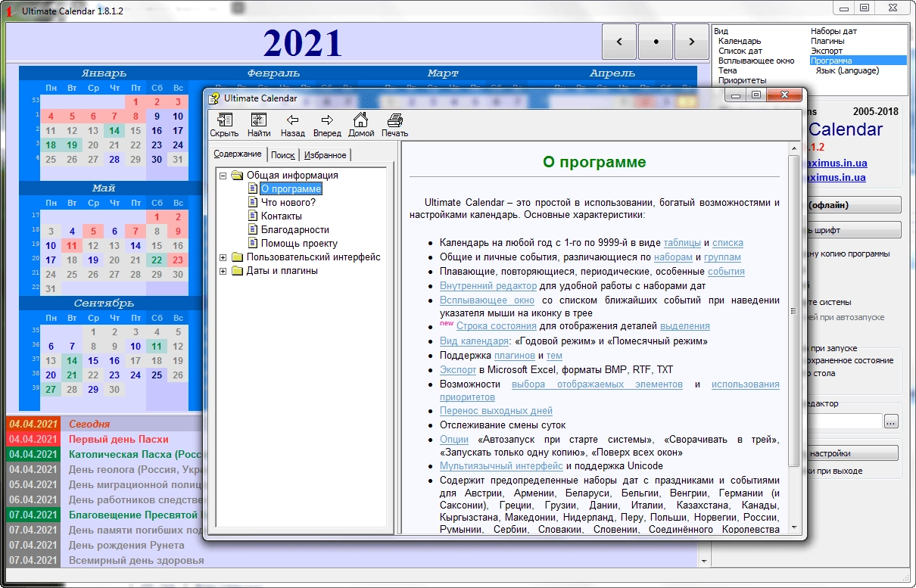Viewport: 916px width, 588px height.
Task: Select the Пользовательский интерфейс folder
Action: click(x=313, y=257)
